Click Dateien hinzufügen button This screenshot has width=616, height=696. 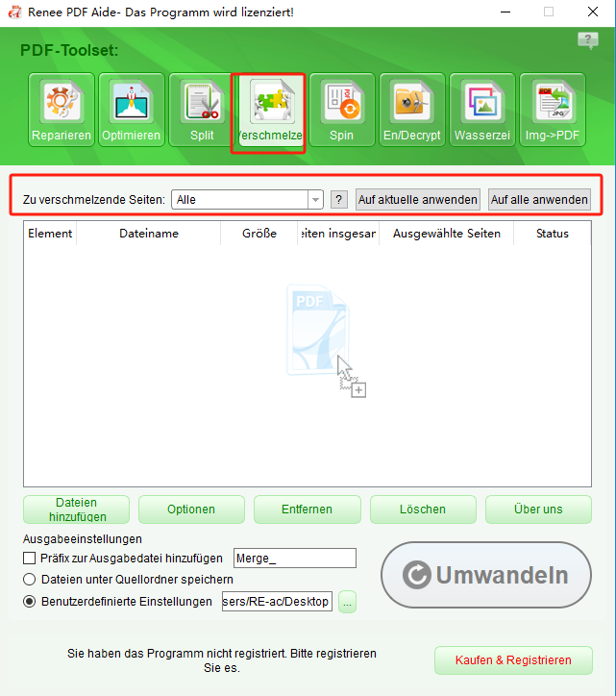point(76,510)
